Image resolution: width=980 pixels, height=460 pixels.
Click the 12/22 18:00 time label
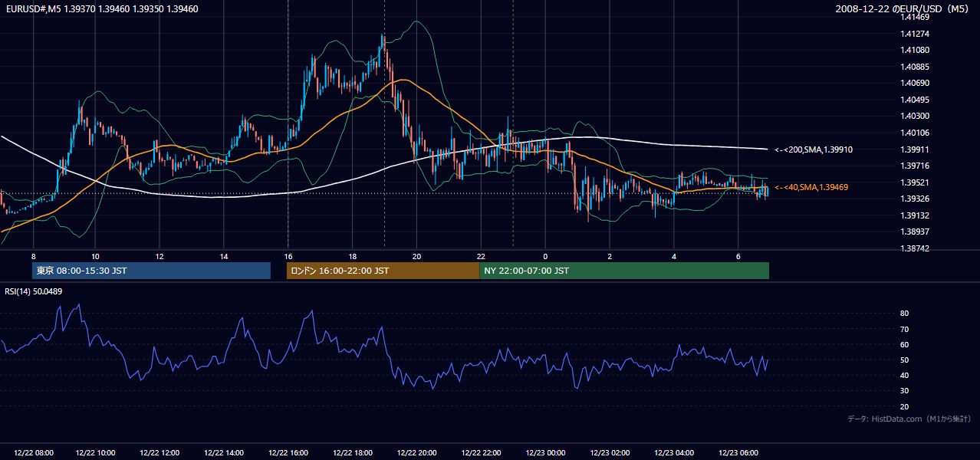pyautogui.click(x=353, y=453)
